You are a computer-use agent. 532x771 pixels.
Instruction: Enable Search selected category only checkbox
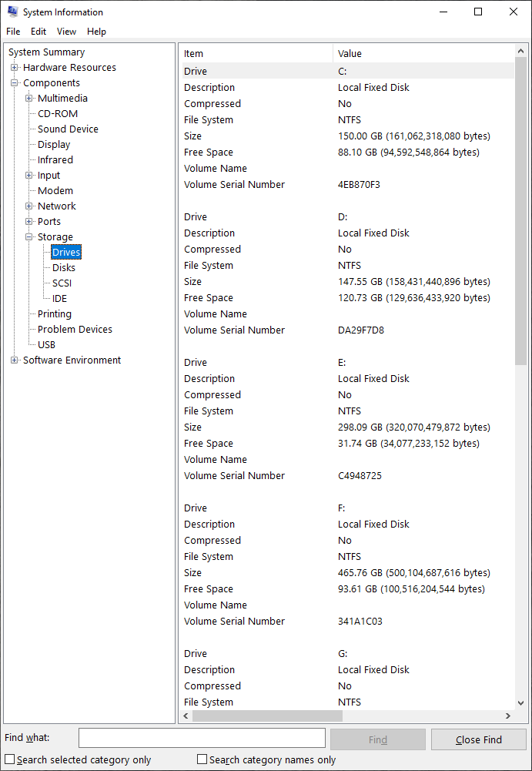[10, 759]
